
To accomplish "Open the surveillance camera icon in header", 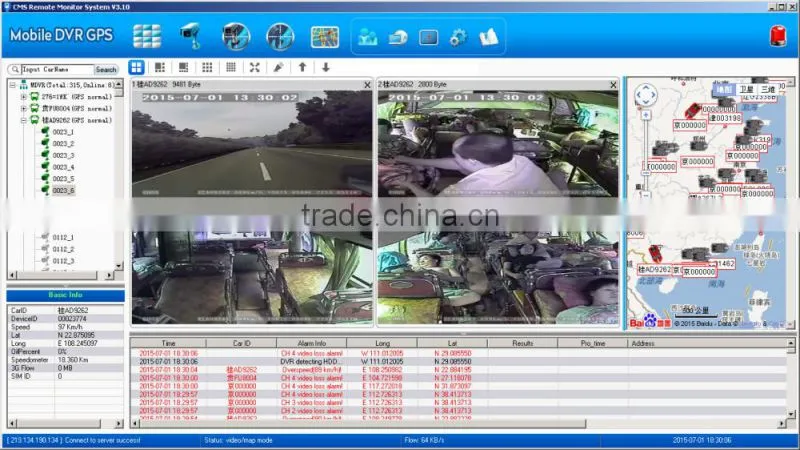I will point(191,36).
